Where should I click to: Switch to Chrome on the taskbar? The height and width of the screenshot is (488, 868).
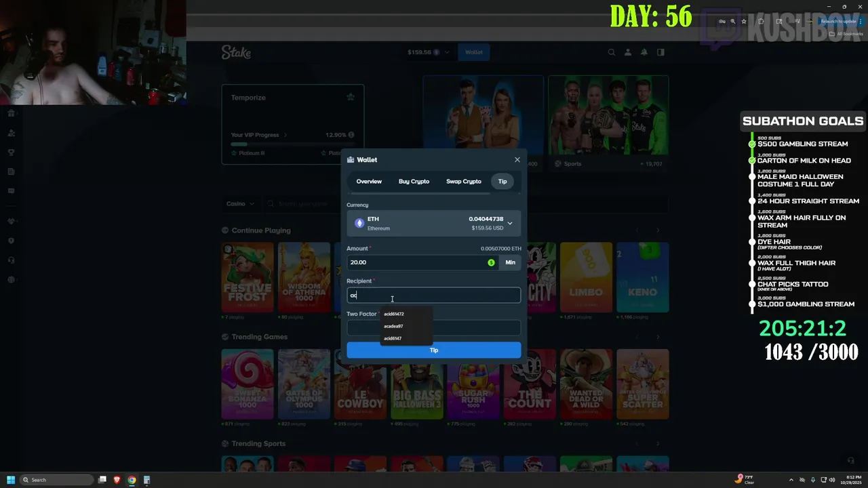click(132, 480)
